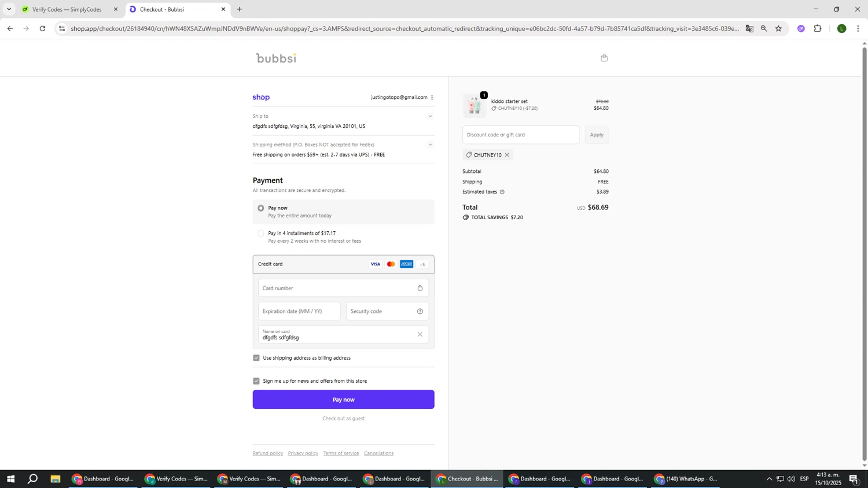This screenshot has width=868, height=488.
Task: Click the purple extension icon in toolbar
Action: (x=801, y=28)
